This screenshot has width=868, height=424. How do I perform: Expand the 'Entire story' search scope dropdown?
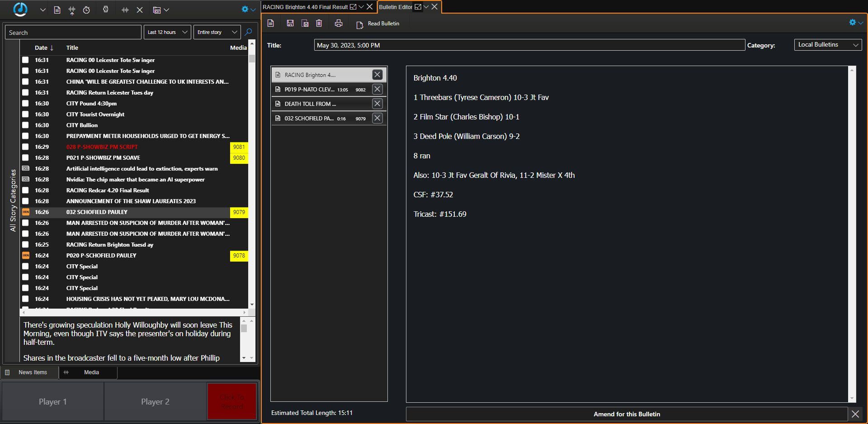[x=217, y=32]
